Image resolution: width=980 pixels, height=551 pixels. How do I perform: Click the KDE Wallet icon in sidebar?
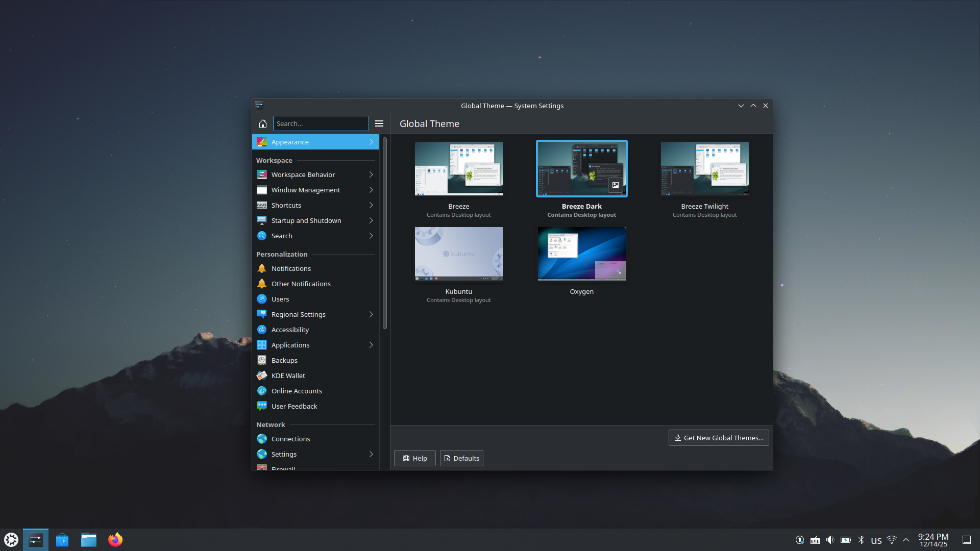click(262, 375)
